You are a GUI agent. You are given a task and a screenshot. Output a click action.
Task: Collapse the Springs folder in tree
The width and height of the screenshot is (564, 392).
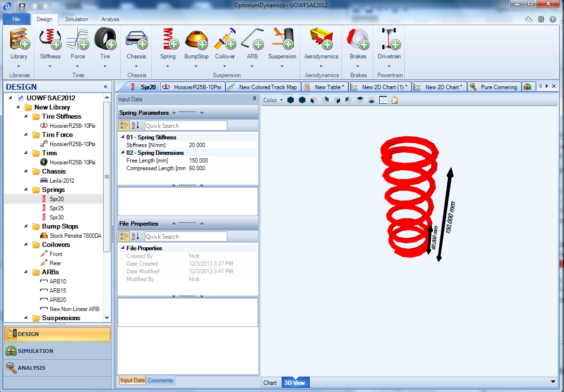[x=26, y=189]
